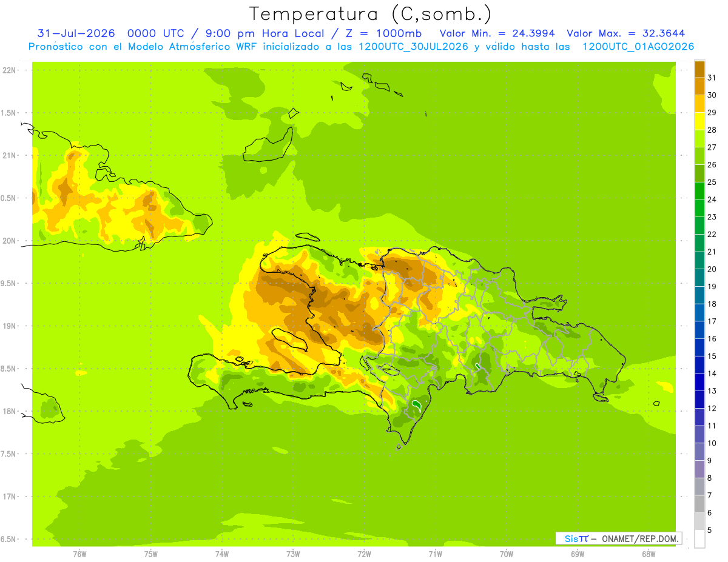
Task: Select the date text "31-Jul-2026"
Action: click(x=76, y=33)
